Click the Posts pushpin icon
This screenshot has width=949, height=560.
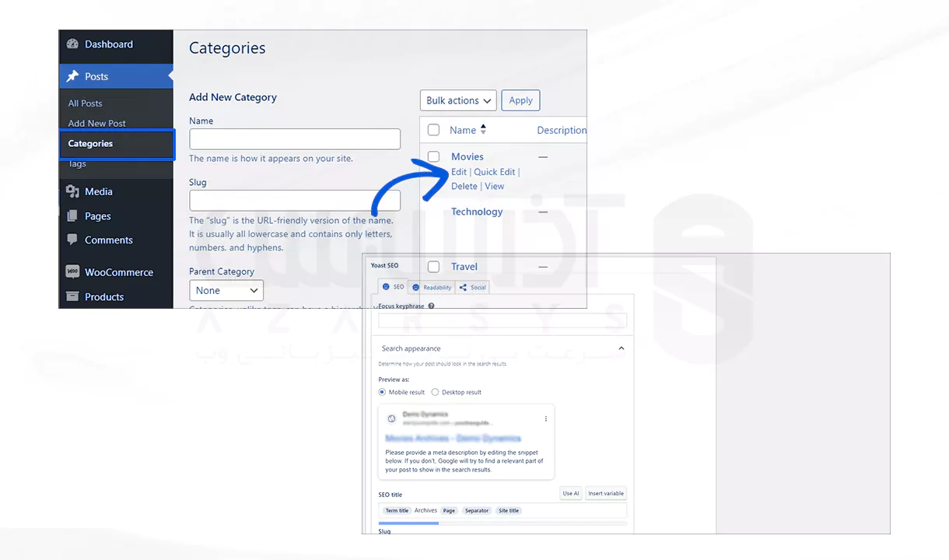tap(72, 76)
